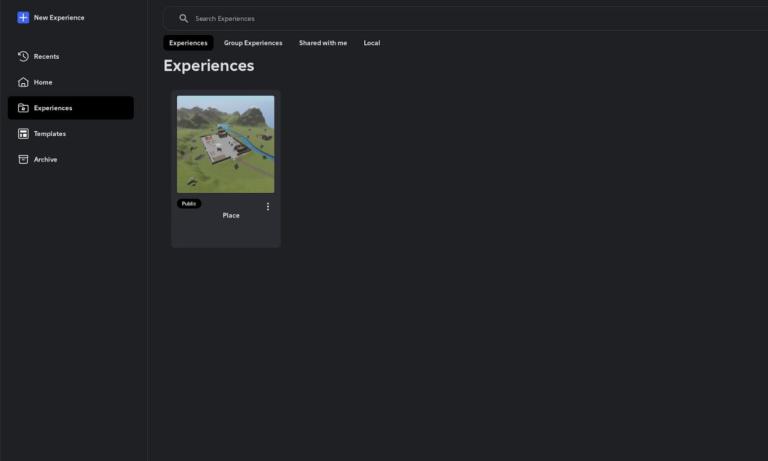Click the Experiences folder icon in sidebar

23,108
